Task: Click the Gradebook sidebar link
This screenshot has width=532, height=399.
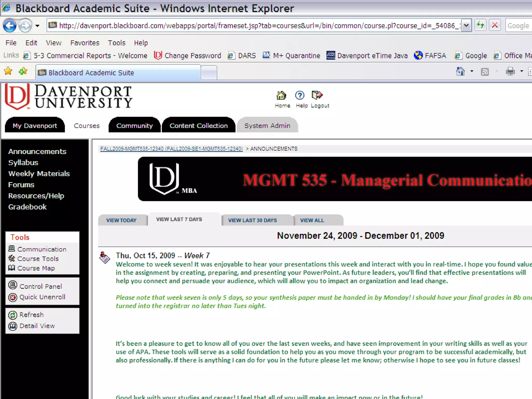Action: [x=27, y=207]
